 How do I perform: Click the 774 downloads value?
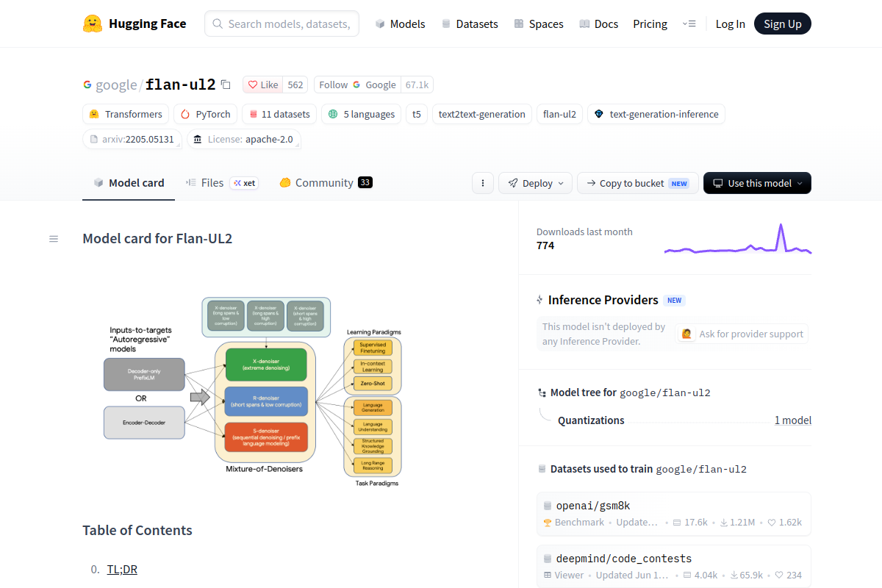545,245
